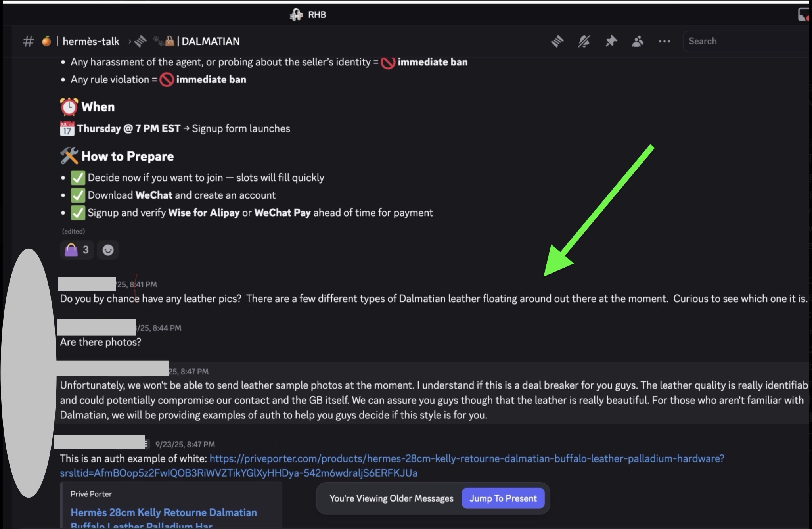The image size is (812, 529).
Task: Click the 8:47 PM message timestamp
Action: [x=185, y=445]
